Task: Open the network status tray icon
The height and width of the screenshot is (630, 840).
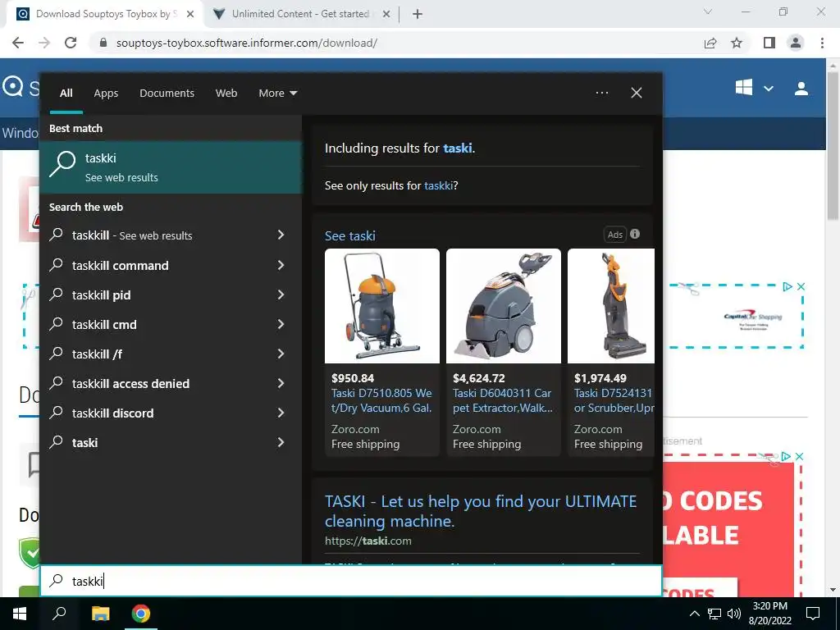Action: point(714,614)
